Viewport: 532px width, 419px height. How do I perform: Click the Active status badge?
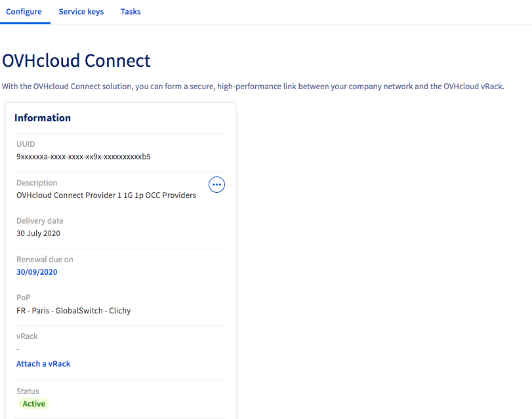pos(33,404)
